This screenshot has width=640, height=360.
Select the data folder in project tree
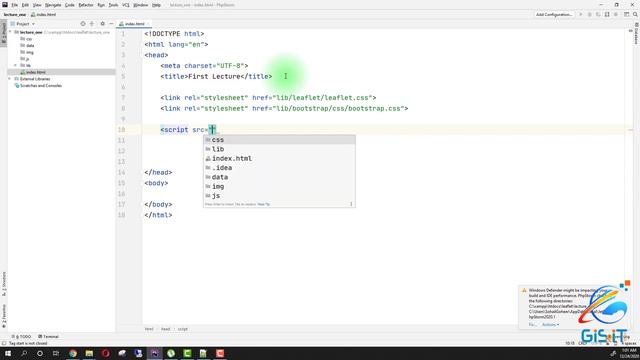(27, 46)
